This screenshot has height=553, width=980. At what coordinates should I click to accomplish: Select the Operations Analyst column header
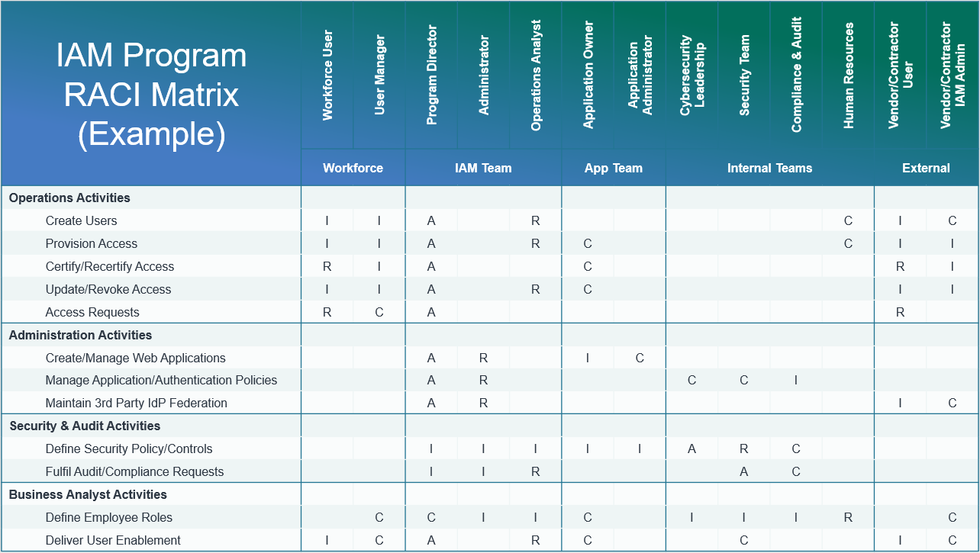(536, 76)
